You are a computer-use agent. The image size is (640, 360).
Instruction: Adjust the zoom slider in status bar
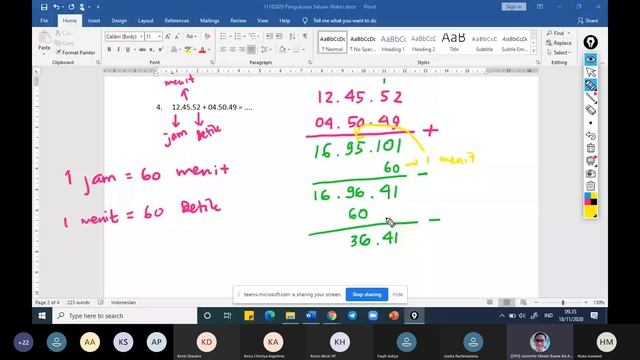pyautogui.click(x=563, y=302)
